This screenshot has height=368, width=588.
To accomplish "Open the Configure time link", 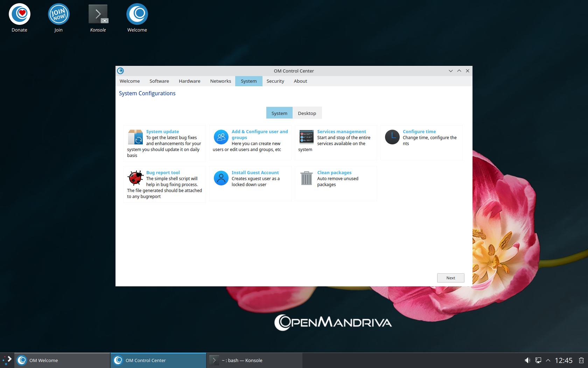I will coord(419,132).
